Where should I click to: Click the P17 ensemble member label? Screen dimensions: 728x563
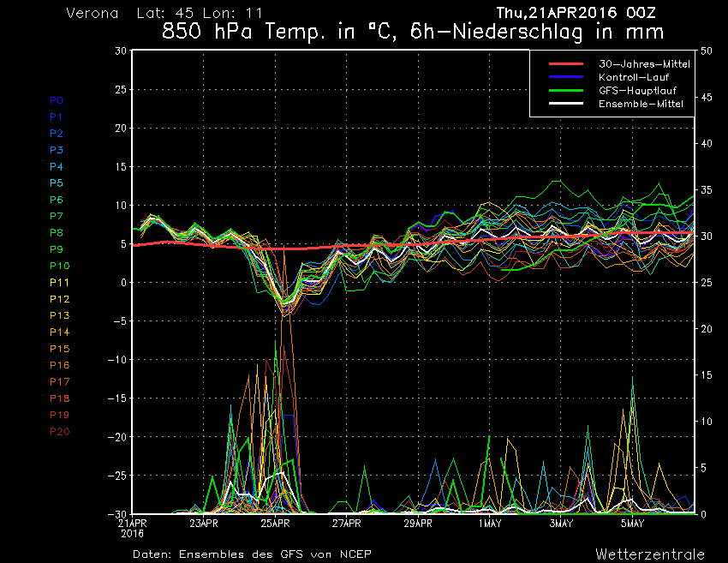coord(59,382)
